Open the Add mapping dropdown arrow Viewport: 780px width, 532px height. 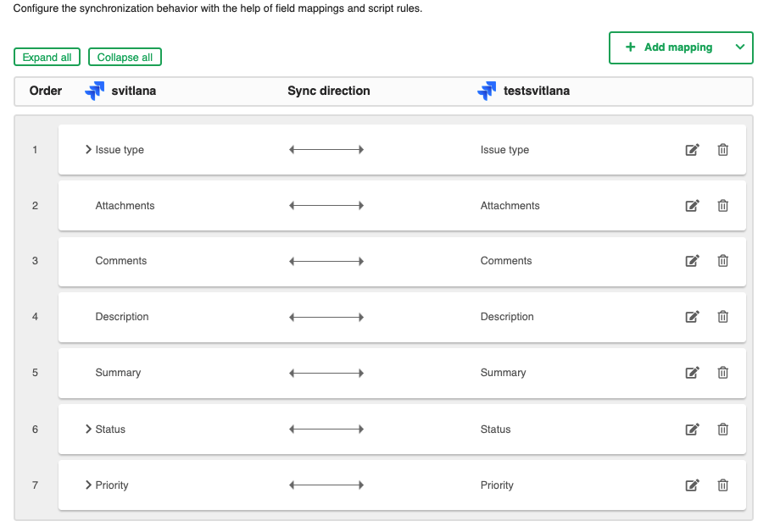point(739,47)
